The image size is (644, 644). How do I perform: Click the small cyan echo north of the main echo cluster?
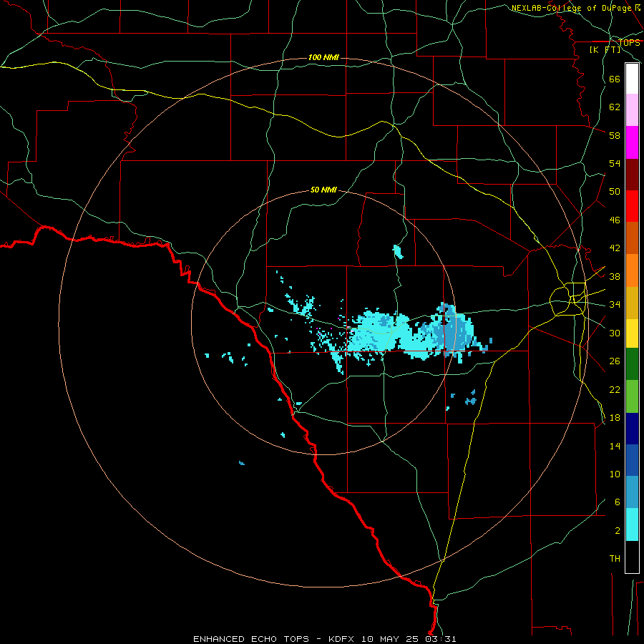tap(398, 251)
